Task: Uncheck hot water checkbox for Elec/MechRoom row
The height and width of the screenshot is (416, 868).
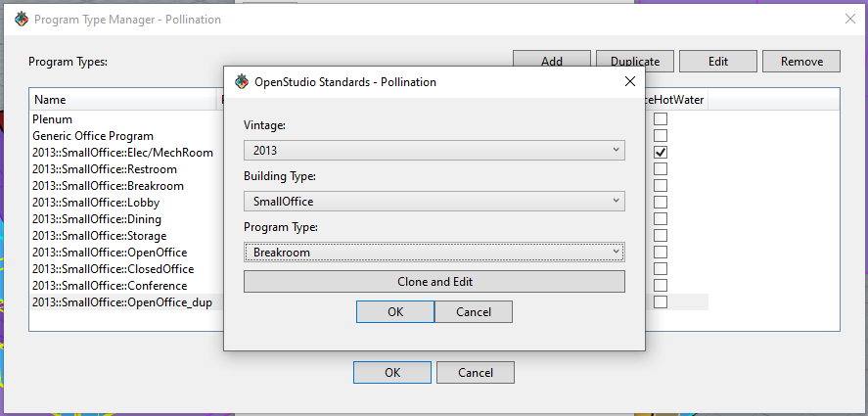Action: pyautogui.click(x=661, y=153)
